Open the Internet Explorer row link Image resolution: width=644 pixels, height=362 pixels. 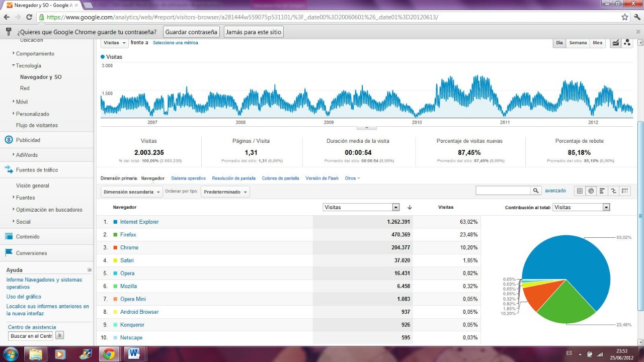click(139, 222)
